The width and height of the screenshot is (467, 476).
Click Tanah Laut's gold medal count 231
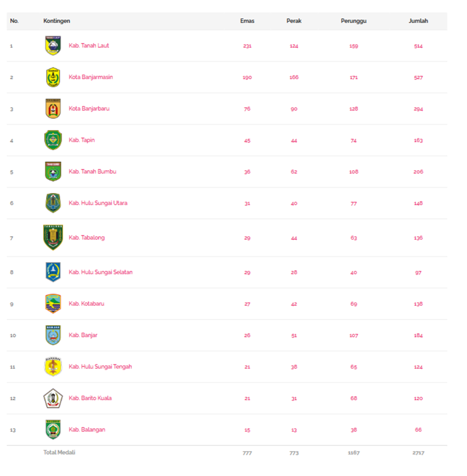pos(247,46)
